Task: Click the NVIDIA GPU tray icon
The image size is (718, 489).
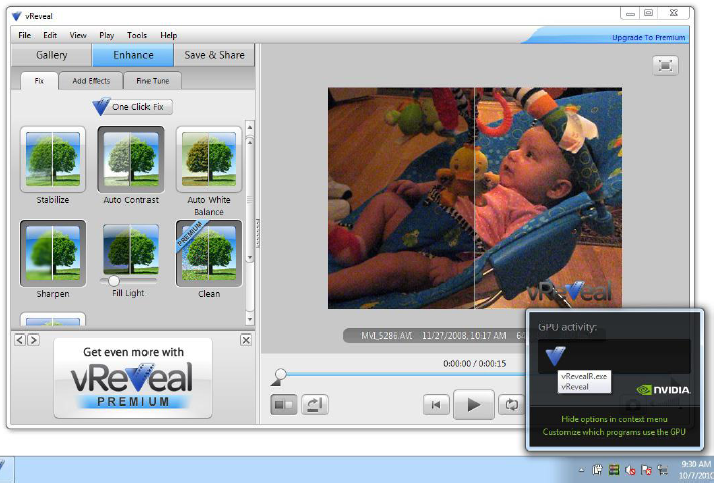Action: point(614,470)
